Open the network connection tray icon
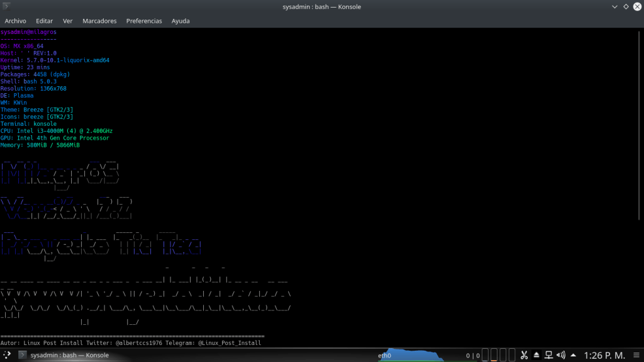The image size is (644, 362). point(548,356)
